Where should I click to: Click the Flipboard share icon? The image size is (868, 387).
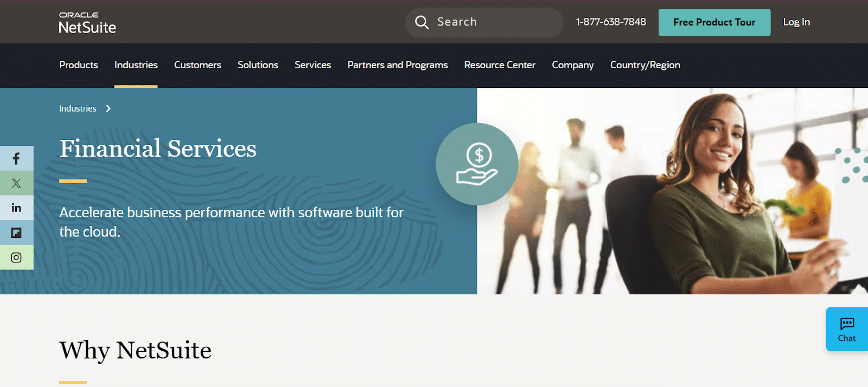coord(16,233)
